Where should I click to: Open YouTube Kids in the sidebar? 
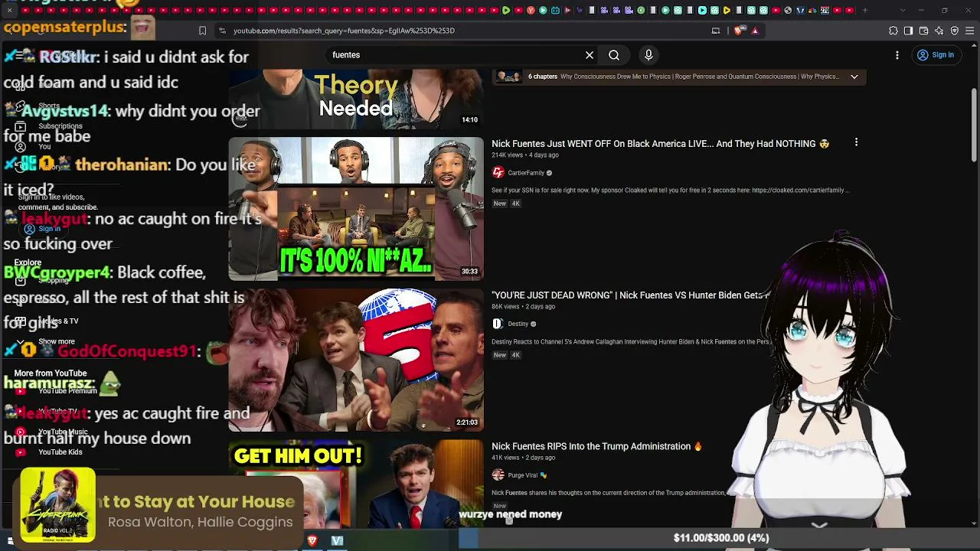[x=60, y=452]
